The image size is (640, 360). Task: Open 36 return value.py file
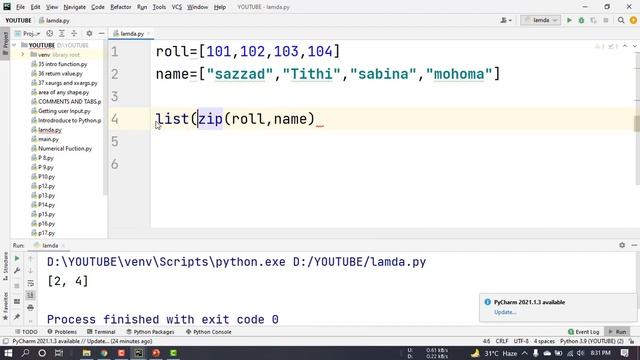tap(60, 73)
